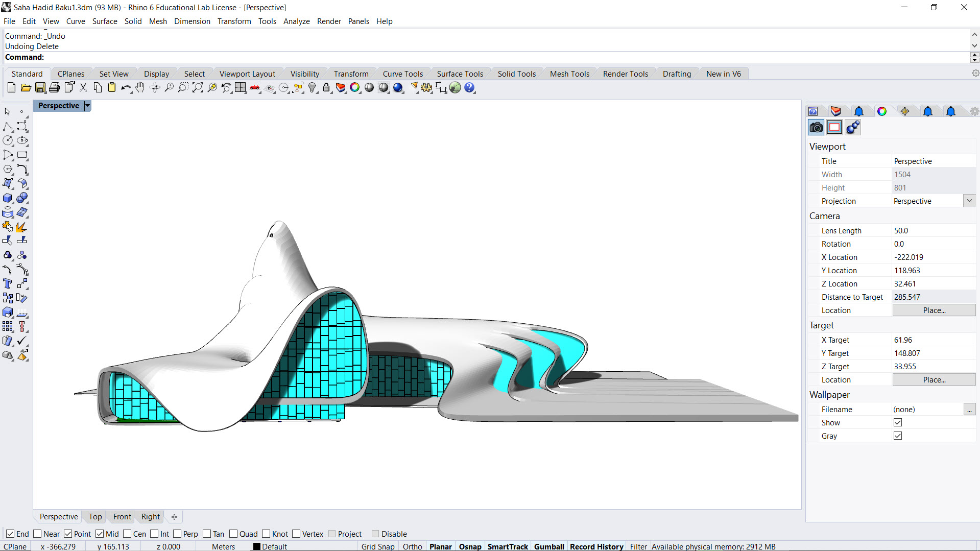Open the Perspective viewport title dropdown arrow
The height and width of the screenshot is (551, 980).
click(87, 106)
